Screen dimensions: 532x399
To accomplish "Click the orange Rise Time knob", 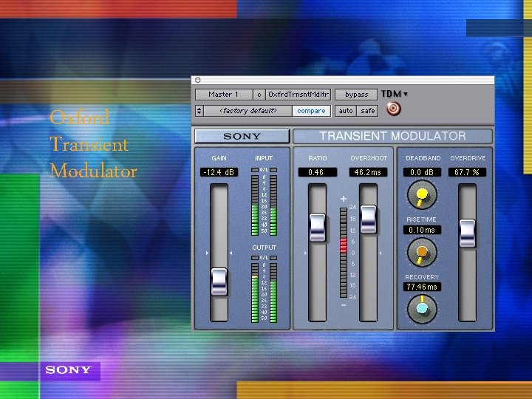I will (422, 253).
